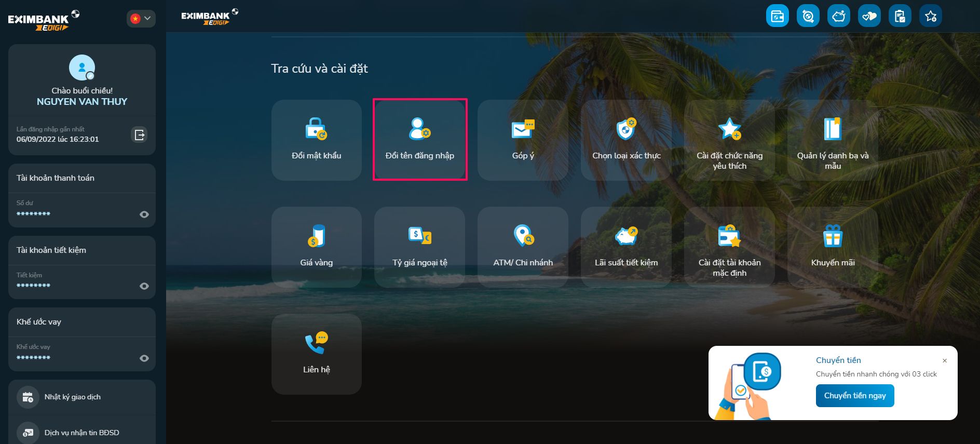Viewport: 980px width, 444px height.
Task: Click the Chuyển tiền ngay button
Action: (x=854, y=396)
